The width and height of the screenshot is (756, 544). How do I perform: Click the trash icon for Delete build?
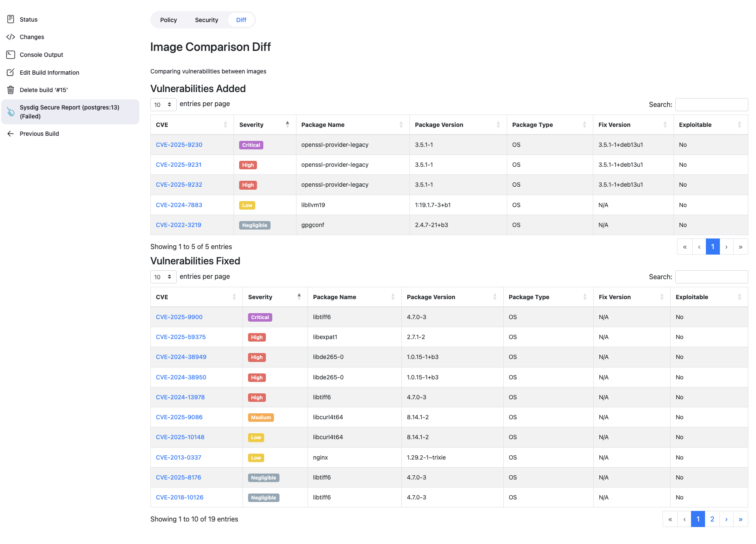[x=11, y=90]
